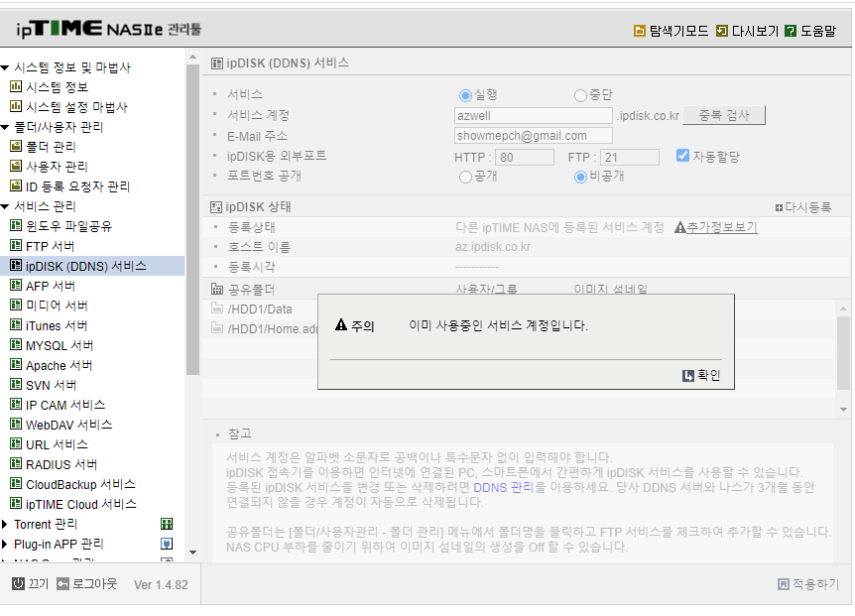Select the 중단 service radio button
The width and height of the screenshot is (855, 616).
(x=580, y=95)
